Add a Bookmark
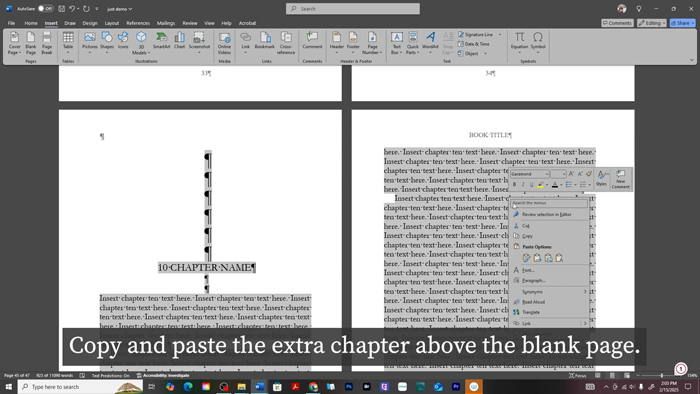 [x=265, y=41]
